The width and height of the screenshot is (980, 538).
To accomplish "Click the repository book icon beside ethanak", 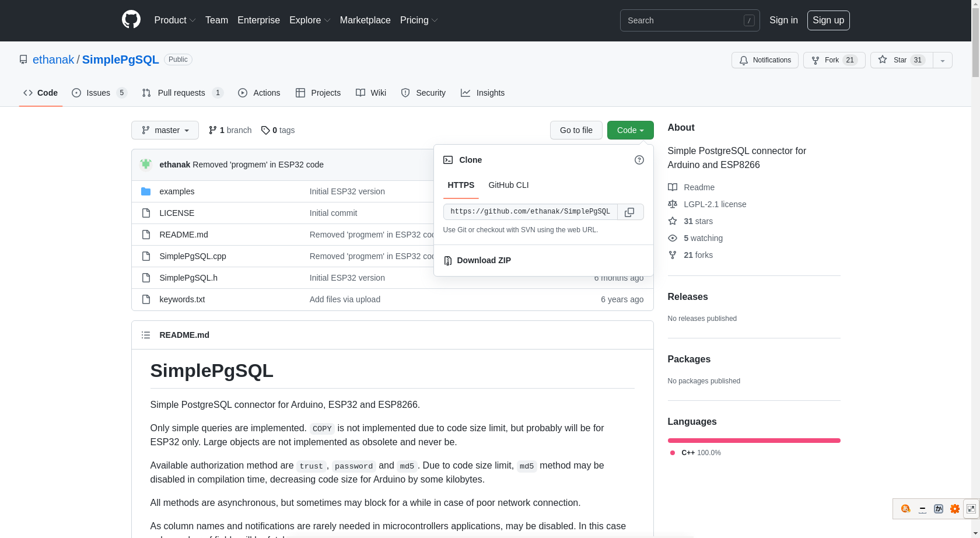I will pyautogui.click(x=23, y=60).
